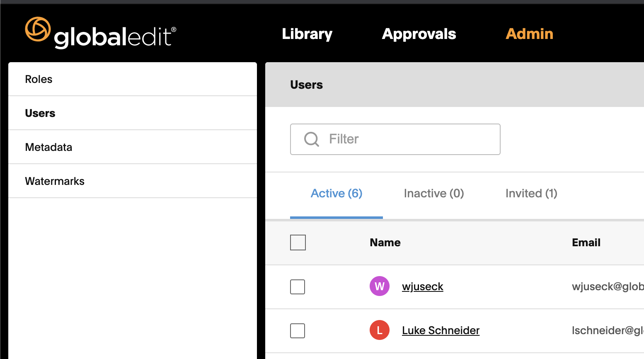Switch to the Invited (1) tab
Image resolution: width=644 pixels, height=359 pixels.
tap(531, 193)
